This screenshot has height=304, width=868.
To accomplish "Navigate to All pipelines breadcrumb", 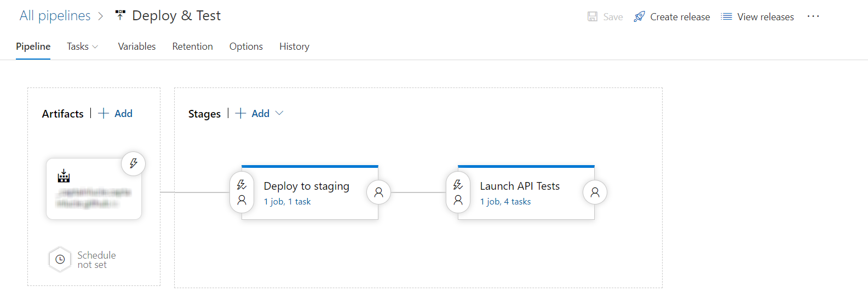I will pyautogui.click(x=55, y=16).
